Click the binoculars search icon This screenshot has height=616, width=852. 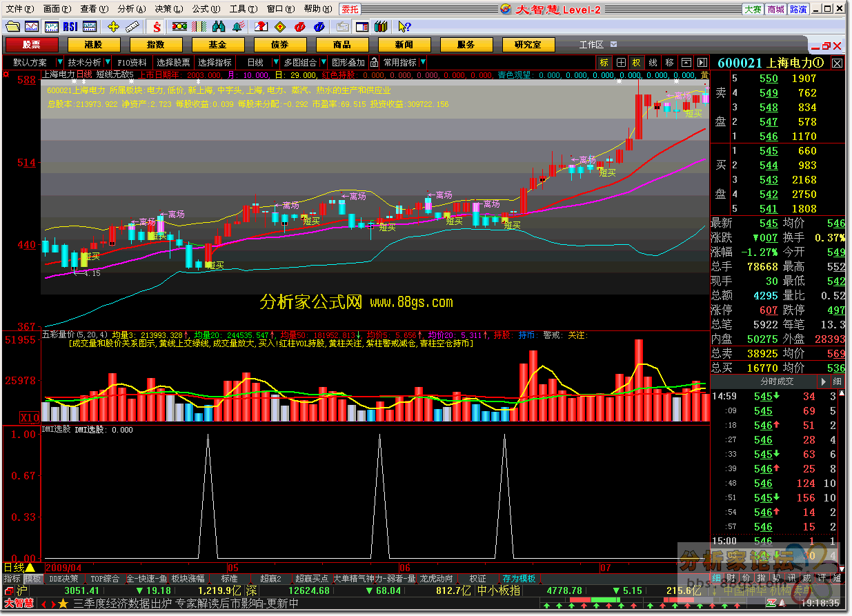coord(219,27)
